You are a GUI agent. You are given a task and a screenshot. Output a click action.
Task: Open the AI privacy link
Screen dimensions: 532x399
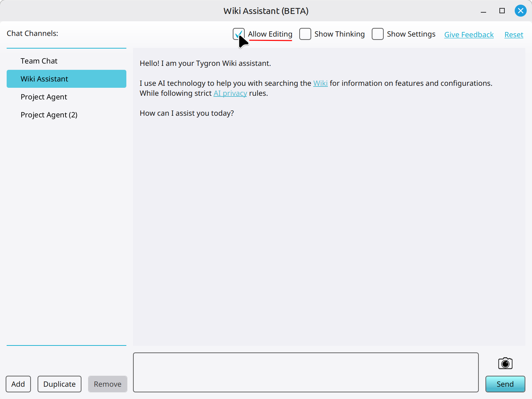pyautogui.click(x=230, y=93)
